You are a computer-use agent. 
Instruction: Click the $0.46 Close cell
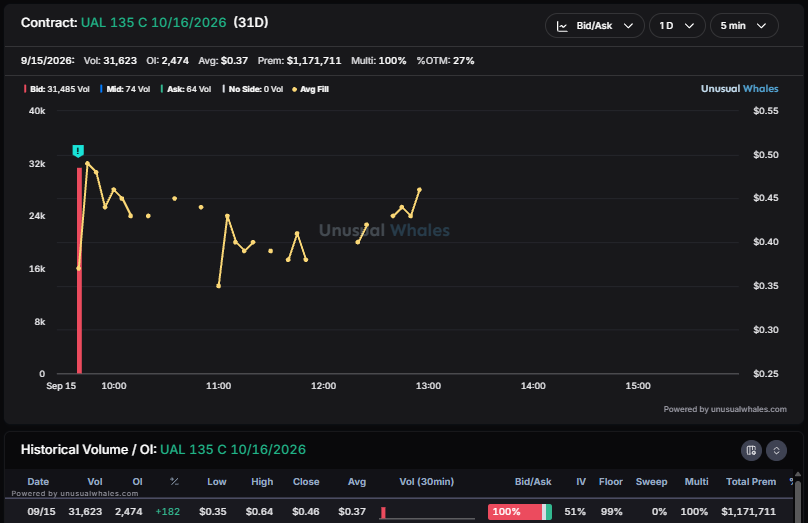pos(306,512)
